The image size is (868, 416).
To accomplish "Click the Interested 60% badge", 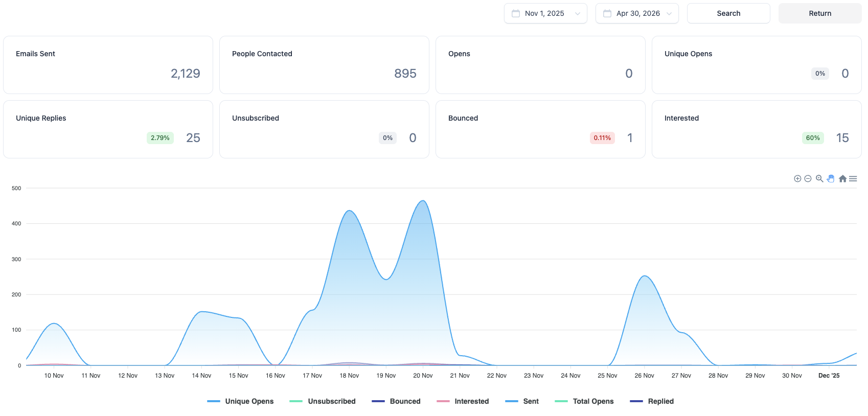I will (813, 138).
